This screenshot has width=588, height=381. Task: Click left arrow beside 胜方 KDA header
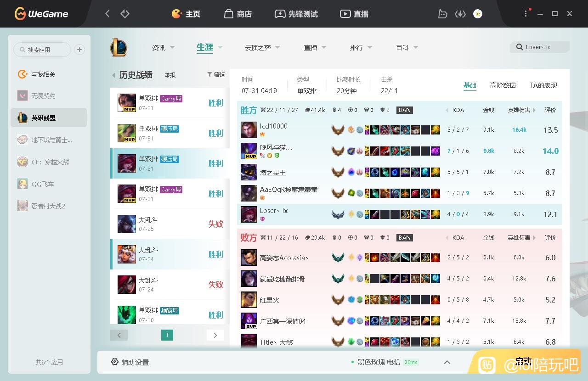pyautogui.click(x=447, y=110)
